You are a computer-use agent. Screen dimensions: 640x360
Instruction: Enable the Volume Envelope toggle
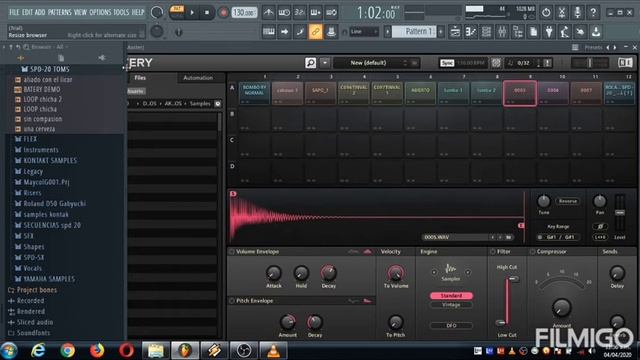[x=232, y=252]
